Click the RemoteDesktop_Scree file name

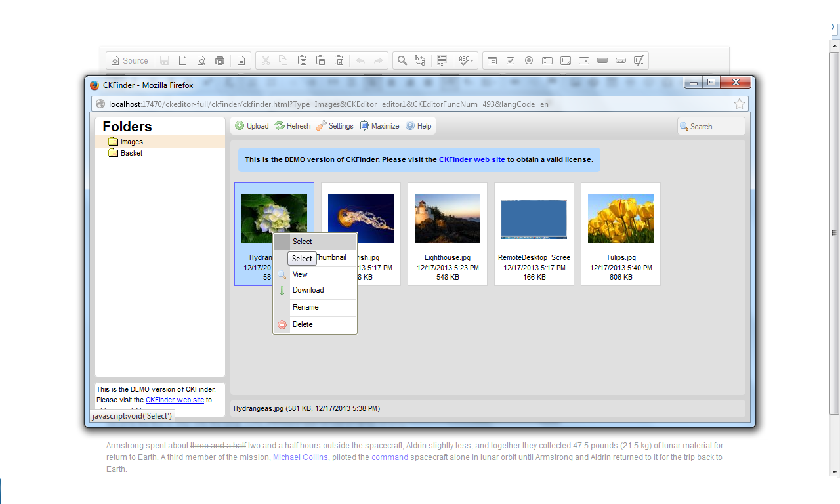[x=534, y=258]
